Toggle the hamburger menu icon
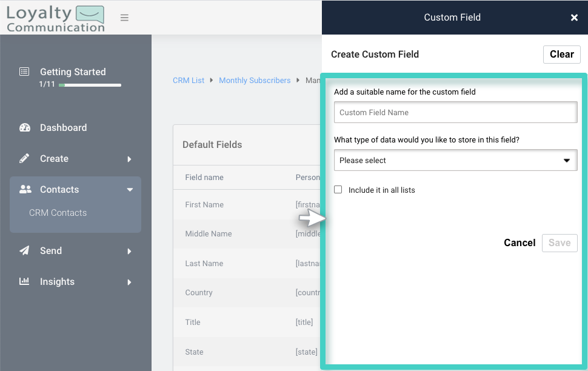This screenshot has height=371, width=588. point(124,18)
